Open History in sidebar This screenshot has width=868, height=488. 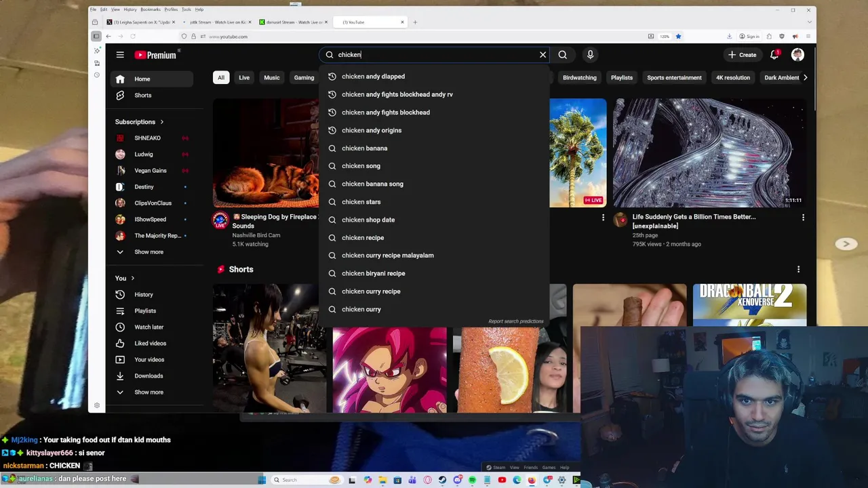tap(152, 295)
